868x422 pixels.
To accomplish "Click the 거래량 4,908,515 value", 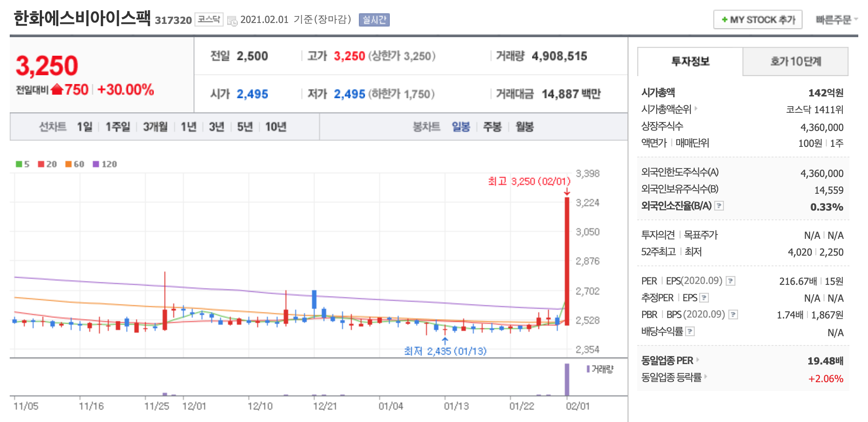I will pos(560,56).
